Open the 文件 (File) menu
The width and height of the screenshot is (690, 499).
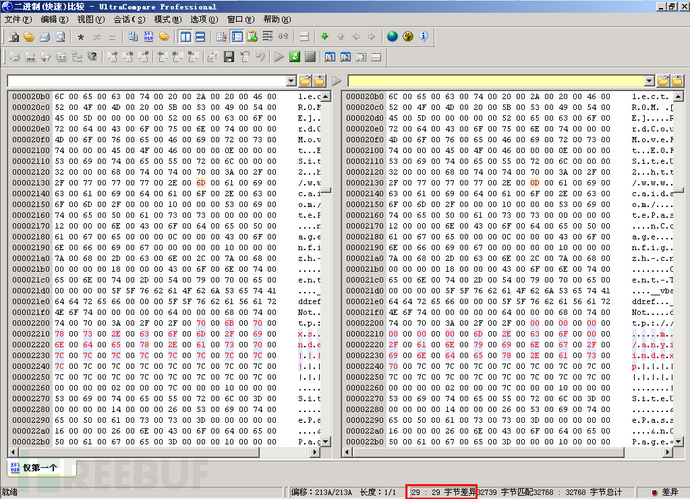[x=18, y=19]
